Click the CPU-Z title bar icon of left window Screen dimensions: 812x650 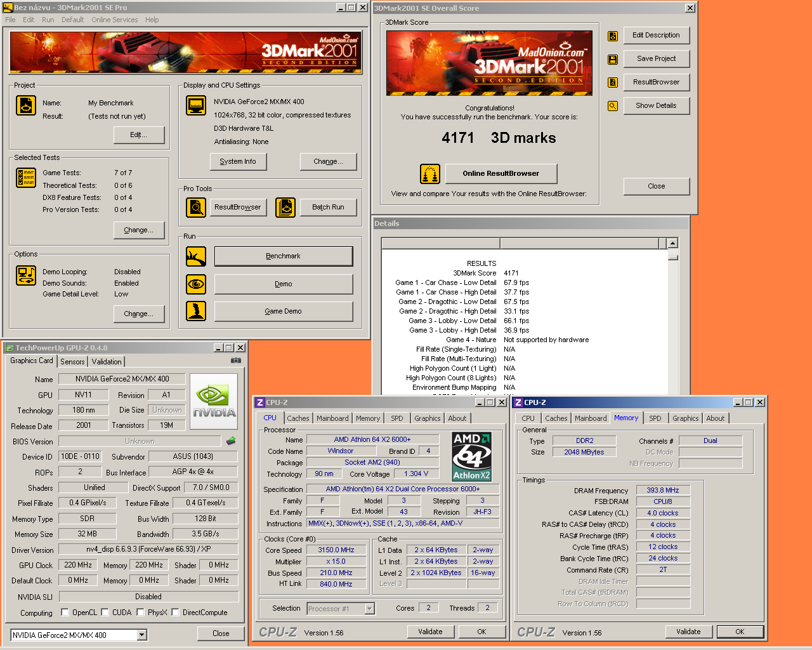[260, 402]
